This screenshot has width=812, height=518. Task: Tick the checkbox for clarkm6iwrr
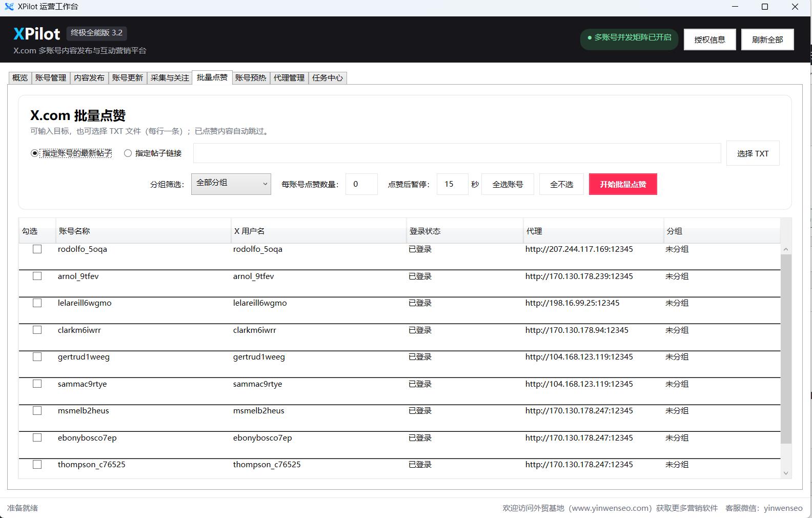pyautogui.click(x=37, y=330)
